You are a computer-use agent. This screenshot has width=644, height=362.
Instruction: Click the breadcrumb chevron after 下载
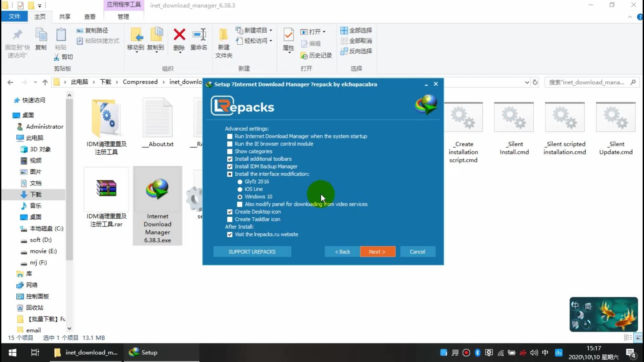(117, 82)
